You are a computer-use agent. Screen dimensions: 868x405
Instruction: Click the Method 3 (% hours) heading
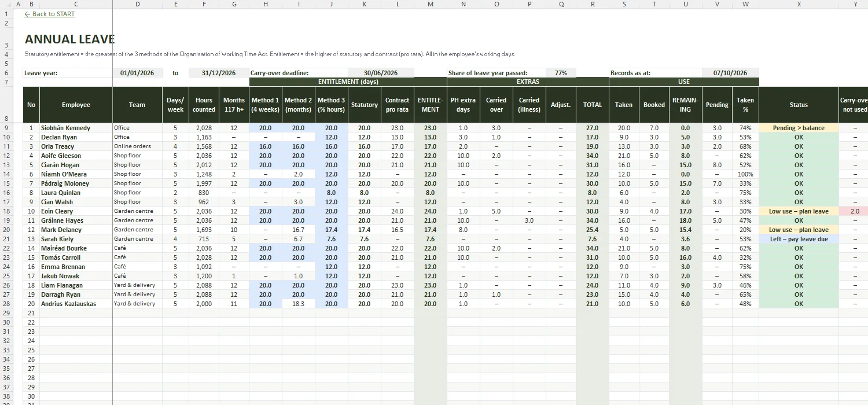pyautogui.click(x=331, y=105)
